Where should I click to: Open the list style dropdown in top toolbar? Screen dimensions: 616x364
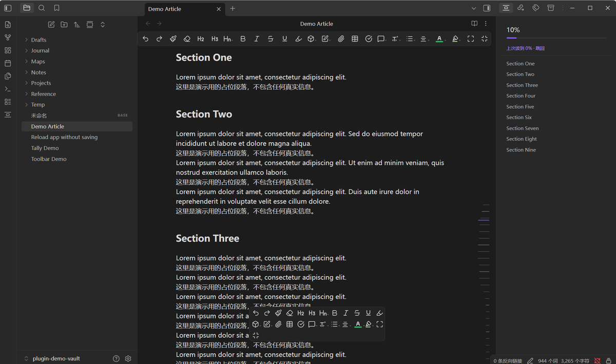pos(410,39)
